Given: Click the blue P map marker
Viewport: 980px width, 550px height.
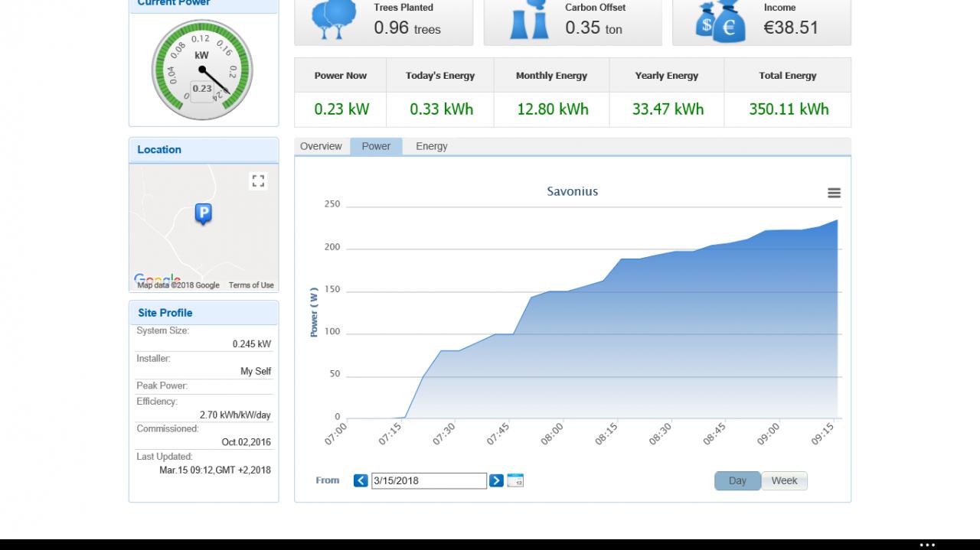Looking at the screenshot, I should pyautogui.click(x=203, y=214).
